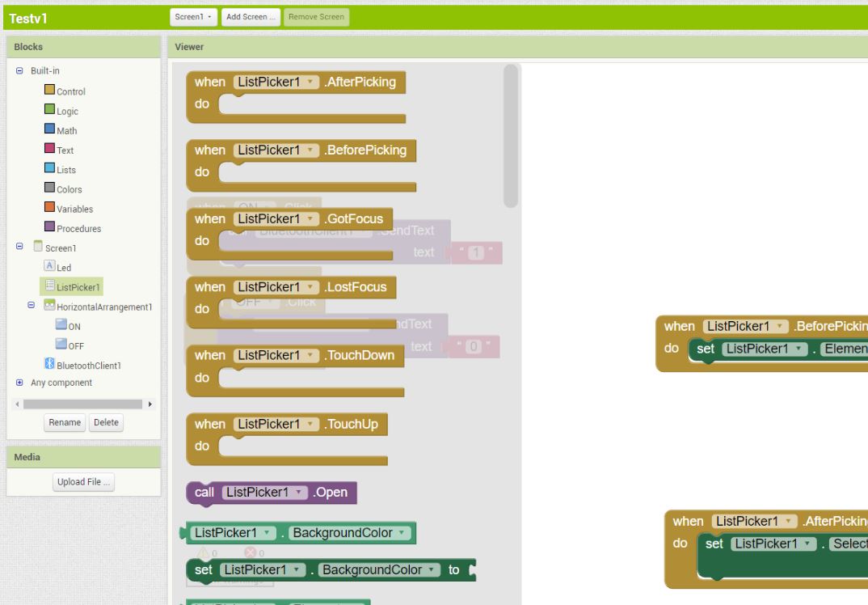Select the flyout when ListPicker1.AfterPicking block

click(296, 97)
